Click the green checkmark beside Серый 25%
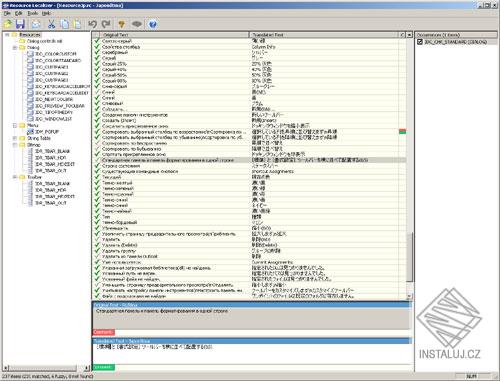Screen dimensions: 500x381 97,64
